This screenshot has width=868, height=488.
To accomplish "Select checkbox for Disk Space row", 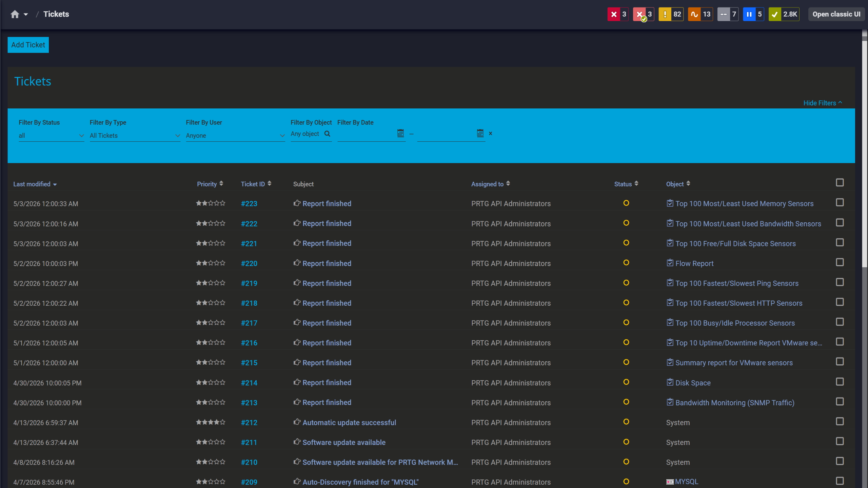I will click(840, 382).
